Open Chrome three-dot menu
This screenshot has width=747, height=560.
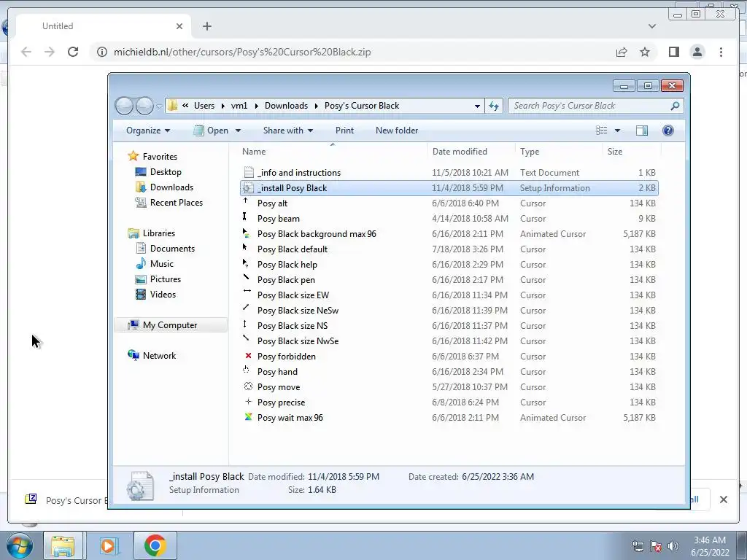pyautogui.click(x=721, y=52)
